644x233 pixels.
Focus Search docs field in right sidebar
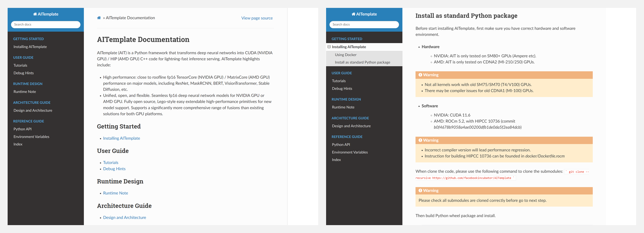pos(364,24)
